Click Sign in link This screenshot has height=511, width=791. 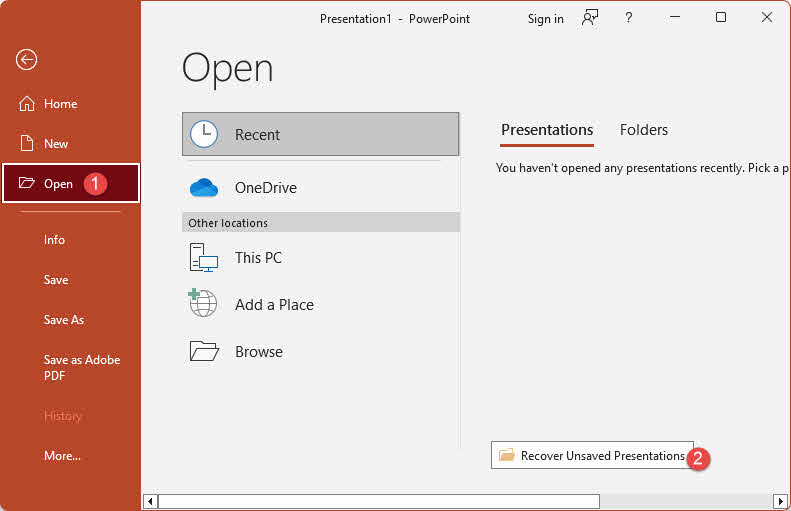[x=545, y=19]
